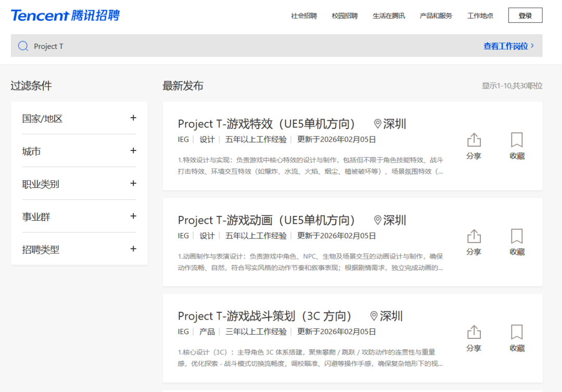Viewport: 562px width, 392px height.
Task: Expand the 职业类别 filter
Action: tap(133, 184)
